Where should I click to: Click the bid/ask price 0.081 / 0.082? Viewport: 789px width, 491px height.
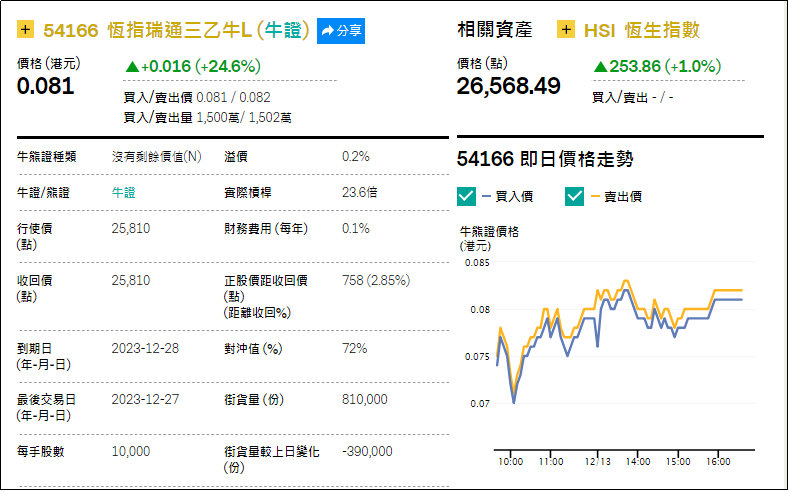click(x=233, y=98)
